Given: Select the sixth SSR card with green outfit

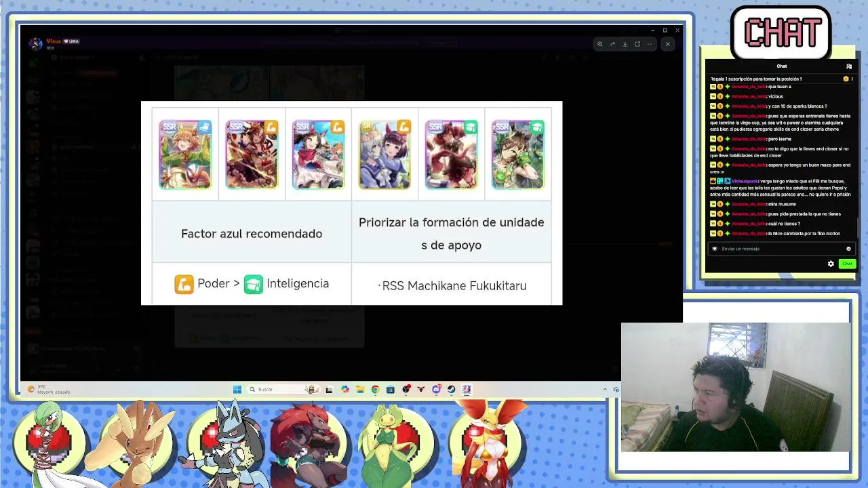Looking at the screenshot, I should pos(517,155).
